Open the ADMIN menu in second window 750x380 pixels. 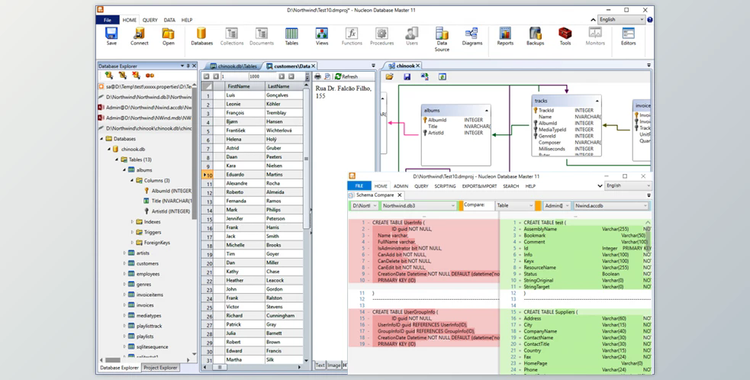pos(401,186)
